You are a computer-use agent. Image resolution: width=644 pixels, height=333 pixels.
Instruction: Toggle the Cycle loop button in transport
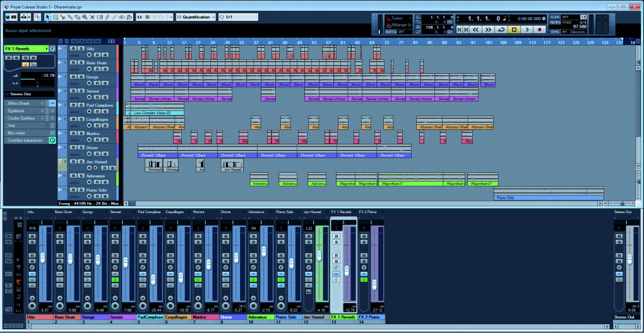(x=501, y=30)
